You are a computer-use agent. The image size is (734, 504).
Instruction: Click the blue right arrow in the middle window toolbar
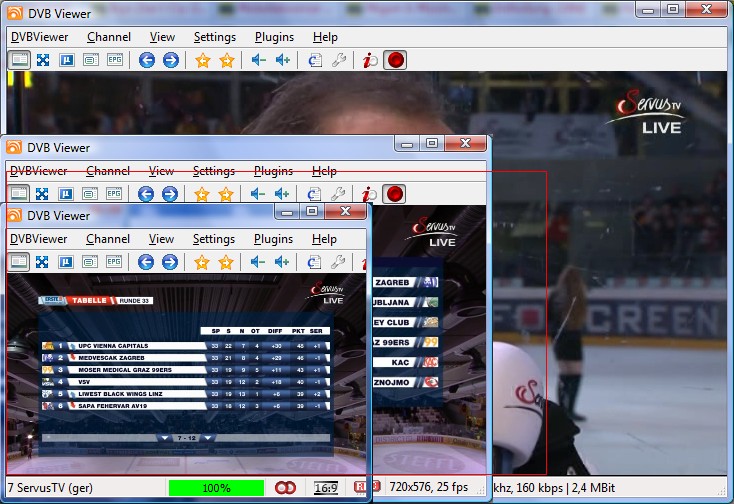coord(170,194)
